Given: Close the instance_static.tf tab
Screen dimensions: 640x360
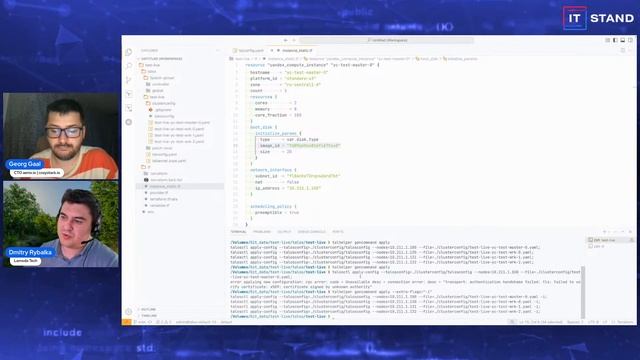Looking at the screenshot, I should tap(271, 51).
